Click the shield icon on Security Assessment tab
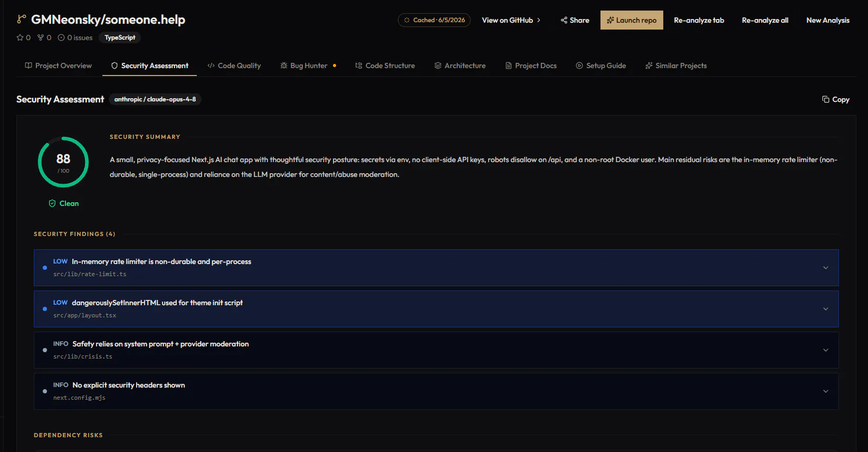 click(115, 65)
